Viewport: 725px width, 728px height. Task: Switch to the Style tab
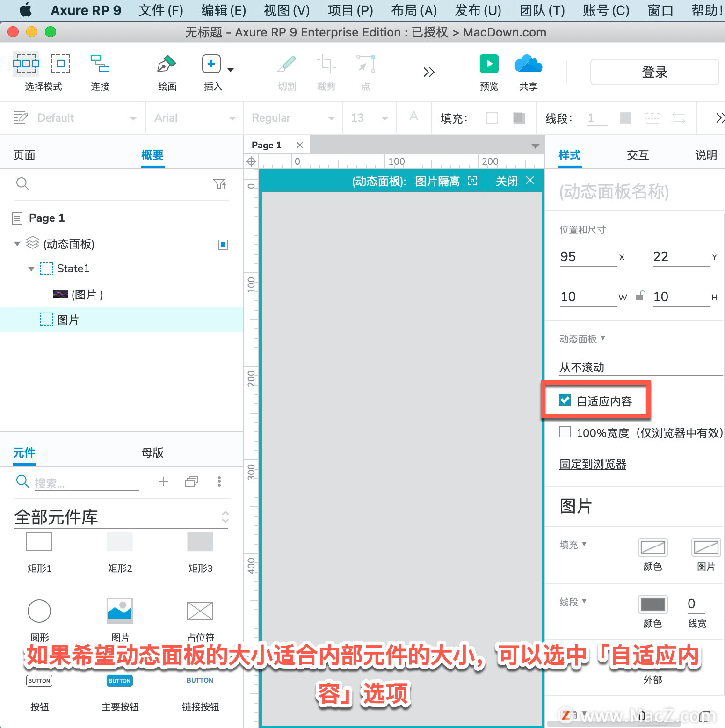pos(570,155)
